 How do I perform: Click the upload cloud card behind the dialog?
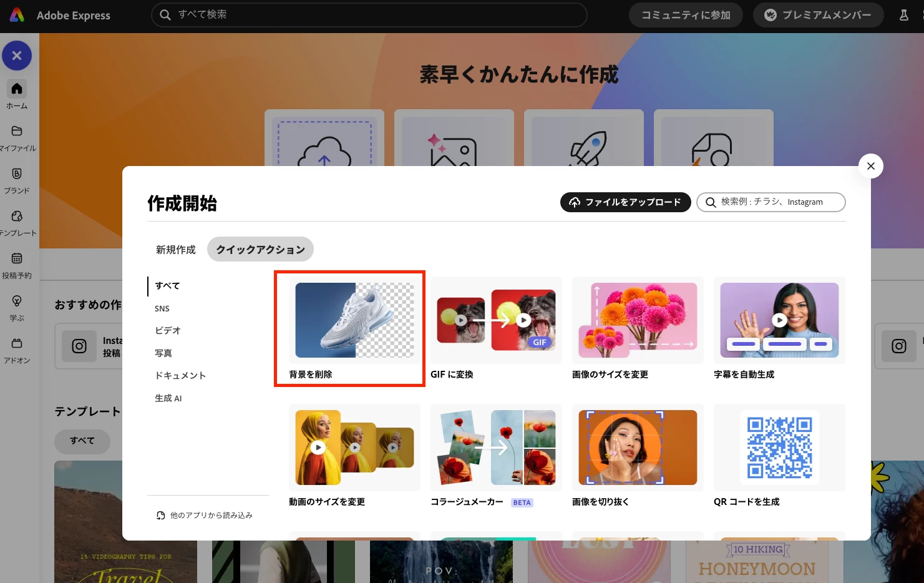point(324,138)
